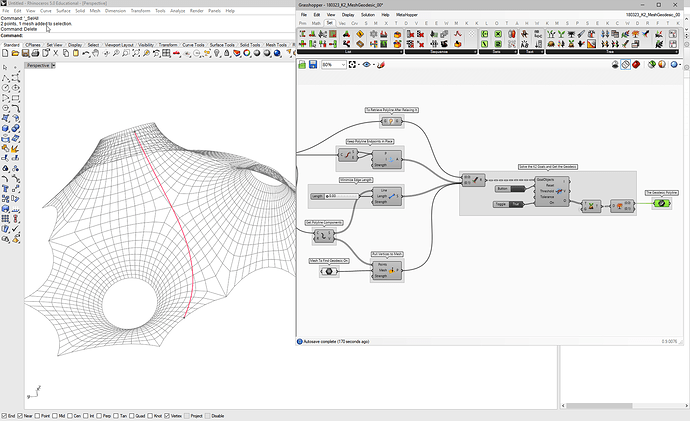Open the Solution menu in Grasshopper

[x=369, y=15]
